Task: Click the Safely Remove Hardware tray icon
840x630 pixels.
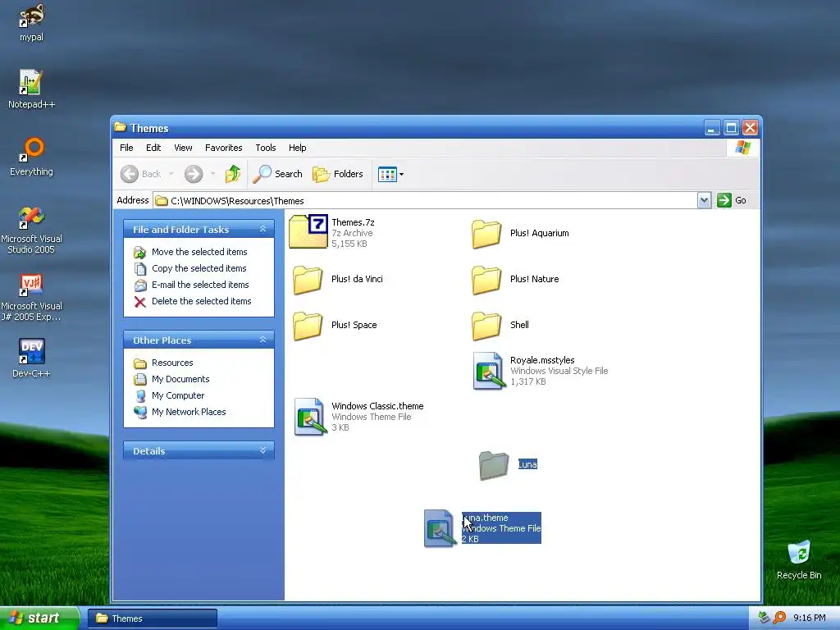Action: click(764, 618)
